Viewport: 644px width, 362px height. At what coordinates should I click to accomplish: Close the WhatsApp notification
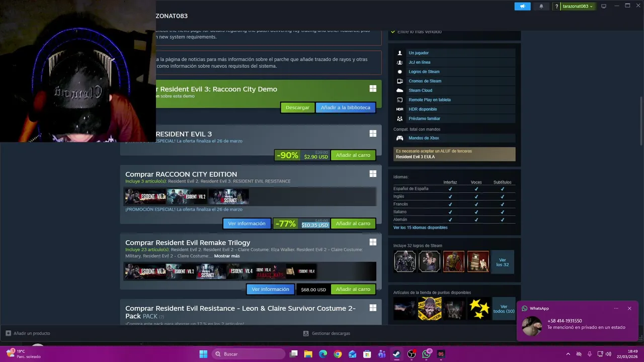tap(629, 309)
